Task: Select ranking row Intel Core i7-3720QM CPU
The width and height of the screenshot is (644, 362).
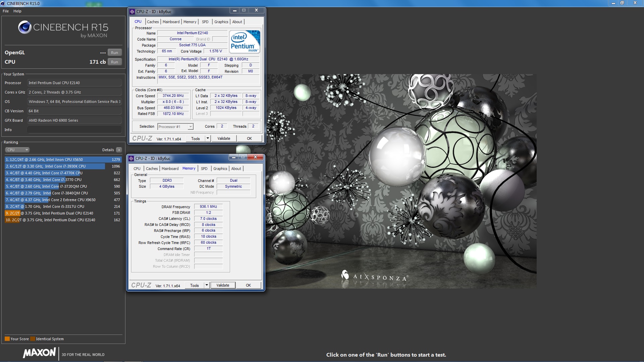Action: [63, 186]
